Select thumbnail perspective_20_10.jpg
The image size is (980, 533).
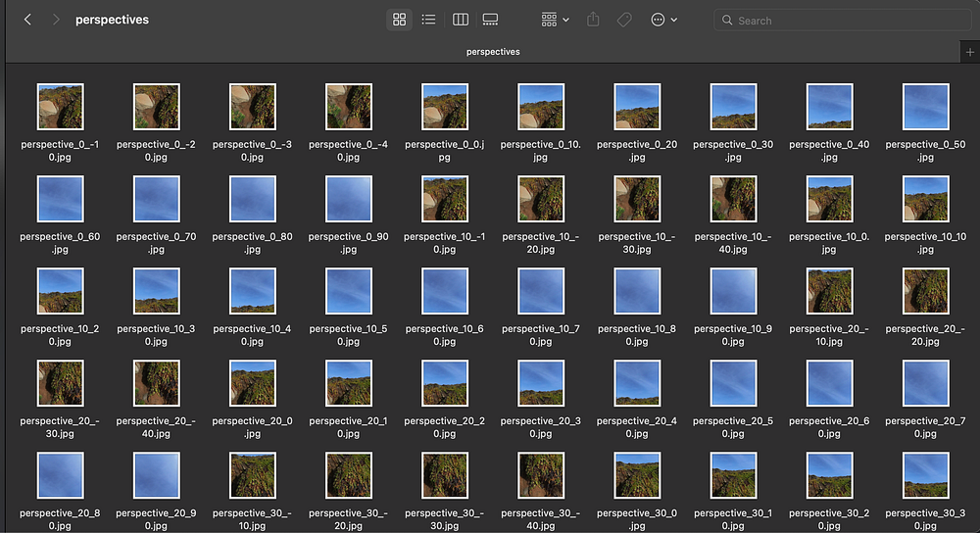[x=349, y=383]
